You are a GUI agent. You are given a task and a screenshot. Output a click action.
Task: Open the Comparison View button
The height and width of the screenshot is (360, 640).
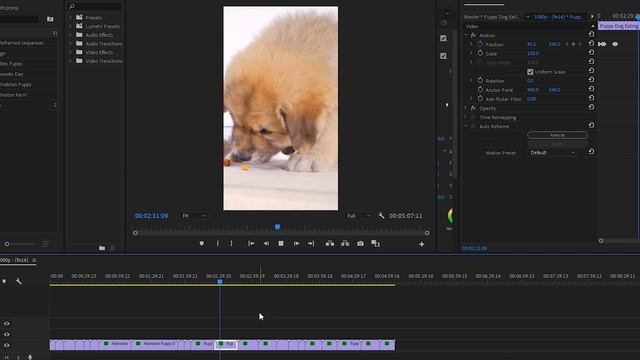376,243
